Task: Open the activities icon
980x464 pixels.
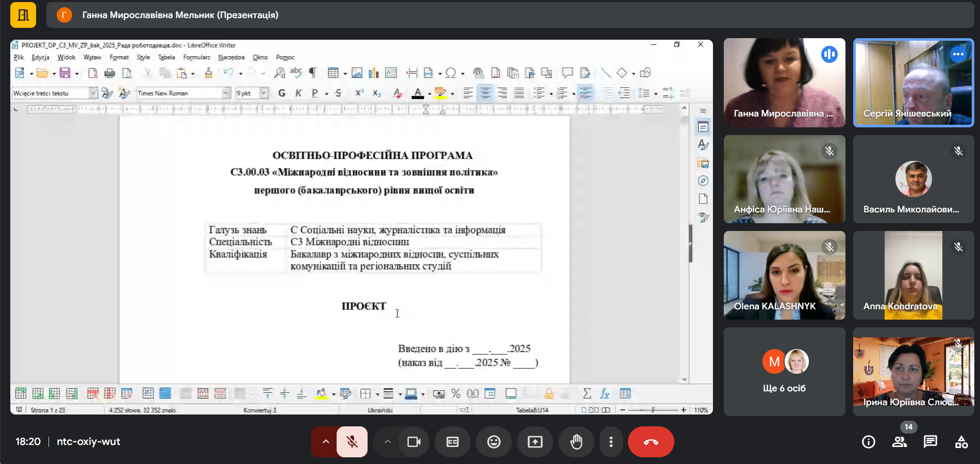Action: point(961,442)
